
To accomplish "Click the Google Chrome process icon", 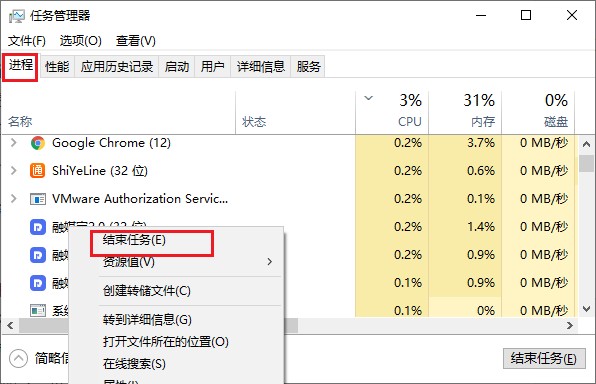I will pos(38,143).
